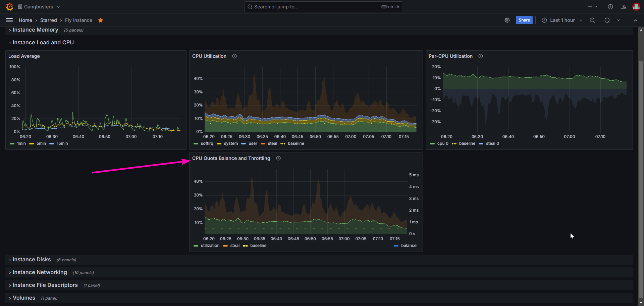The image size is (644, 306).
Task: Open the Last 1 hour time picker
Action: (x=562, y=20)
